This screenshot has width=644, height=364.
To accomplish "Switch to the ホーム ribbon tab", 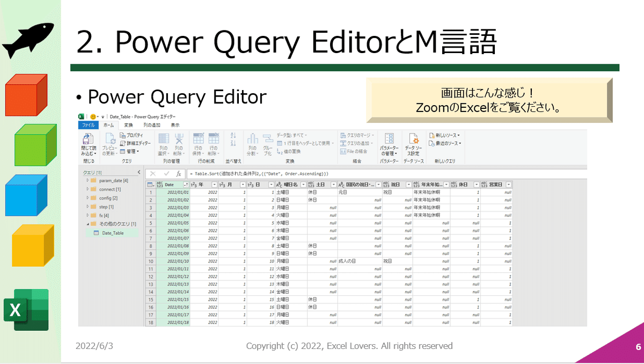I will point(108,124).
